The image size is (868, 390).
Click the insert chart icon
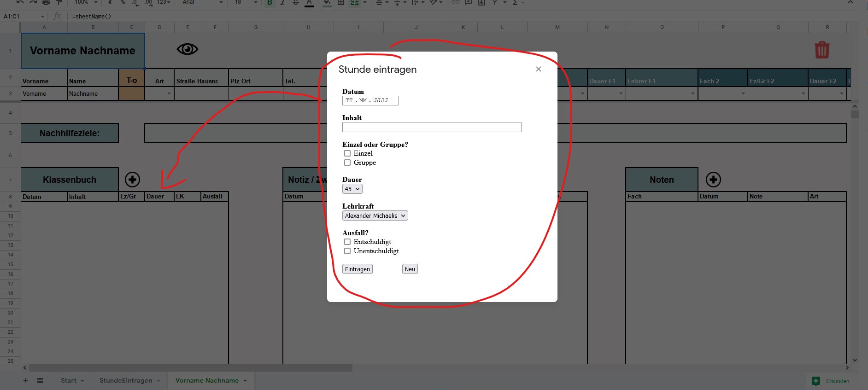[x=481, y=2]
